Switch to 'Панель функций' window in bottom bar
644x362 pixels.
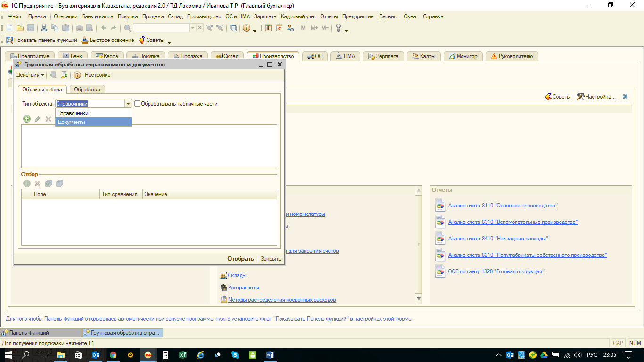click(41, 333)
